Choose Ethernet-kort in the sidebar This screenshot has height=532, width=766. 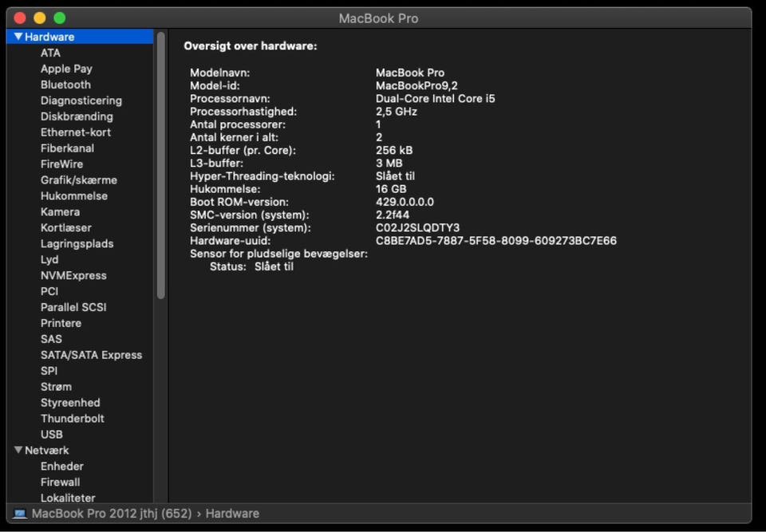[x=76, y=132]
